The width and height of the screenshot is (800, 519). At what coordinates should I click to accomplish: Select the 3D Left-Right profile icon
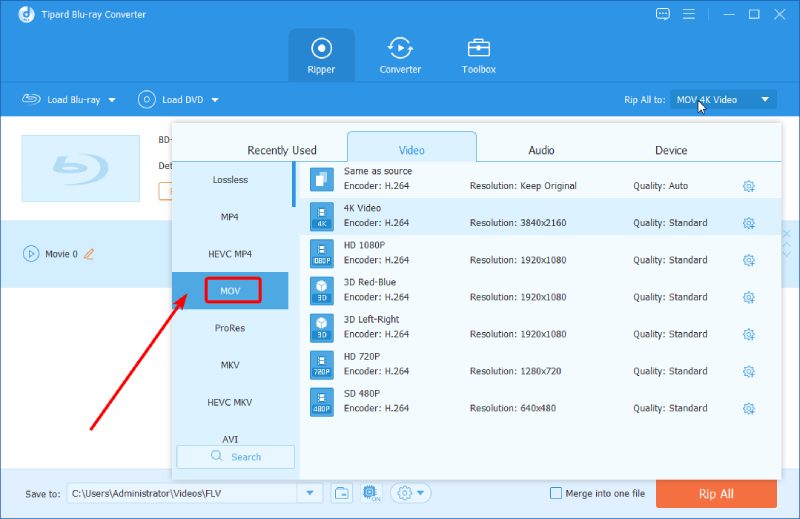tap(322, 328)
